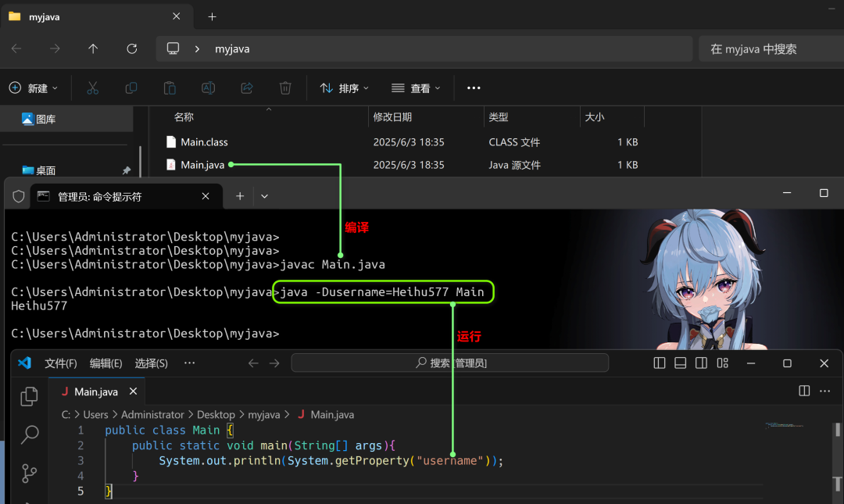844x504 pixels.
Task: Open terminal profiles dropdown arrow
Action: point(264,197)
